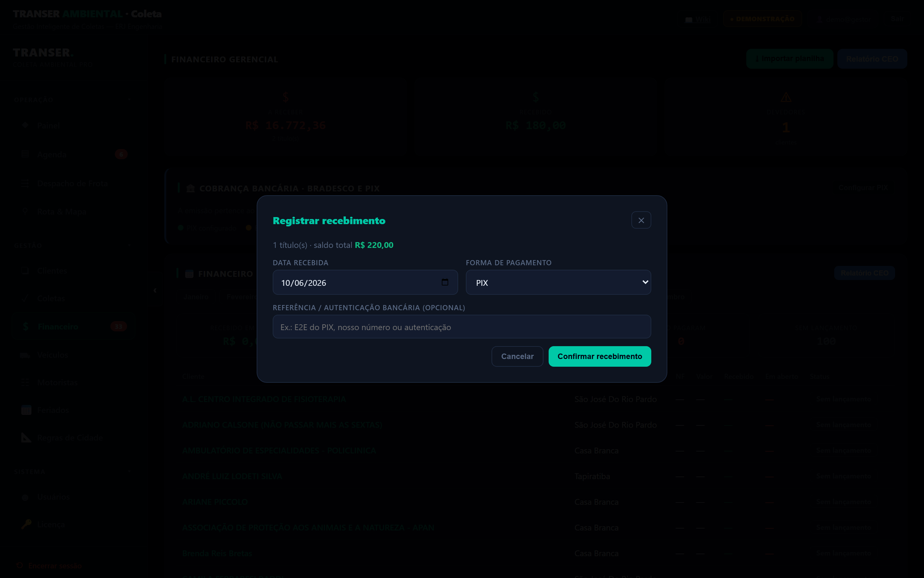Select the Coletas checkmark icon
The image size is (924, 578).
(25, 298)
